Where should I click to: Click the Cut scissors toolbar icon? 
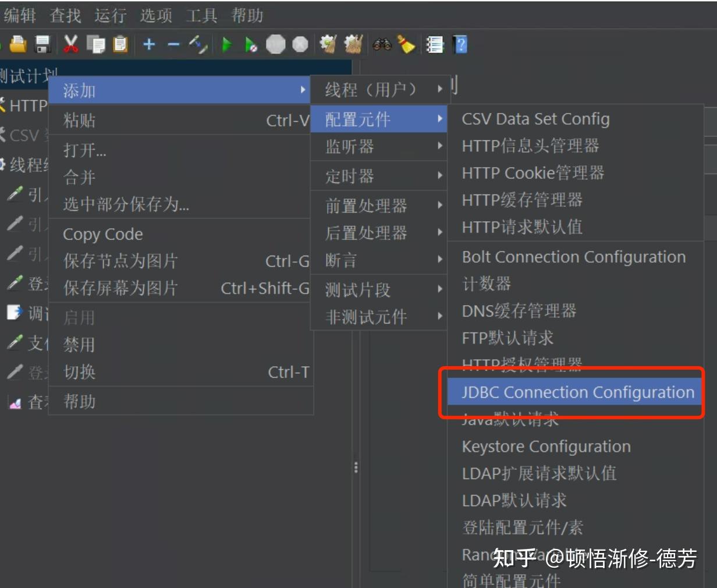(70, 44)
